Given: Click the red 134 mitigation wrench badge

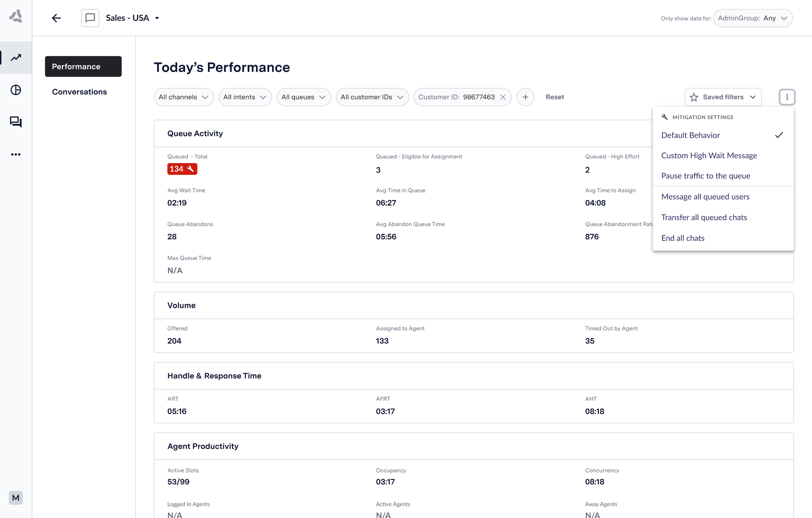Looking at the screenshot, I should [182, 169].
